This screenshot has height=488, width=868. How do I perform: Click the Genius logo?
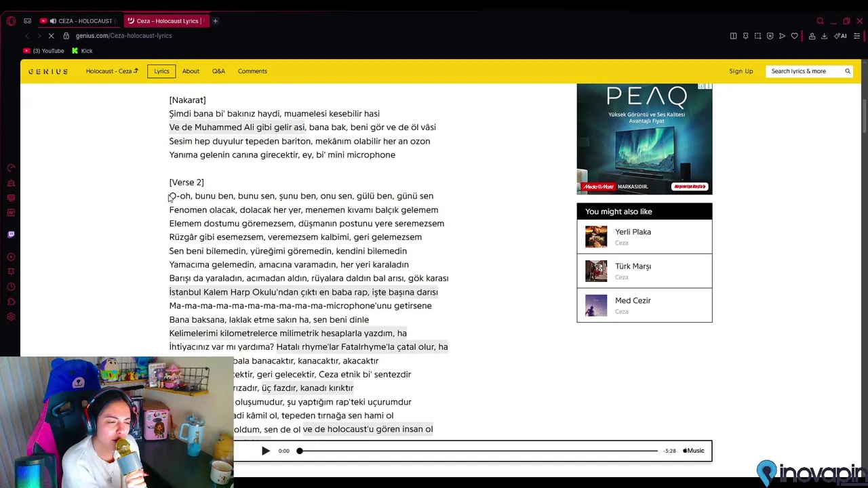coord(48,71)
